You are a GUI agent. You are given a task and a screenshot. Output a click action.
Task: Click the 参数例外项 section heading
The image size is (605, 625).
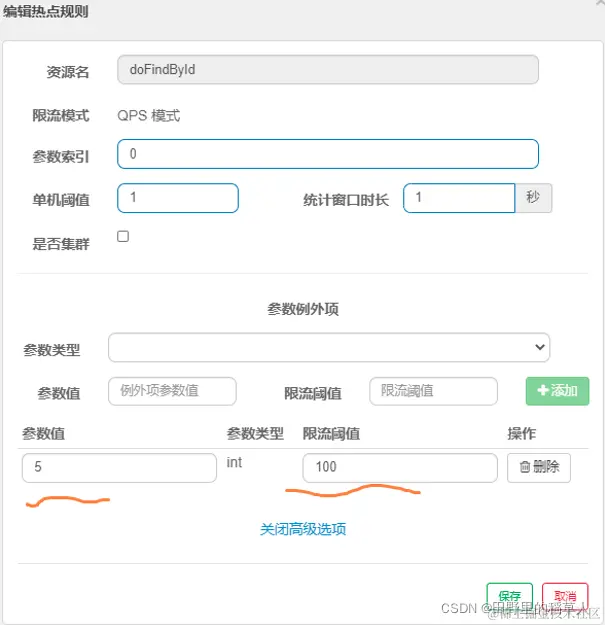pos(303,309)
